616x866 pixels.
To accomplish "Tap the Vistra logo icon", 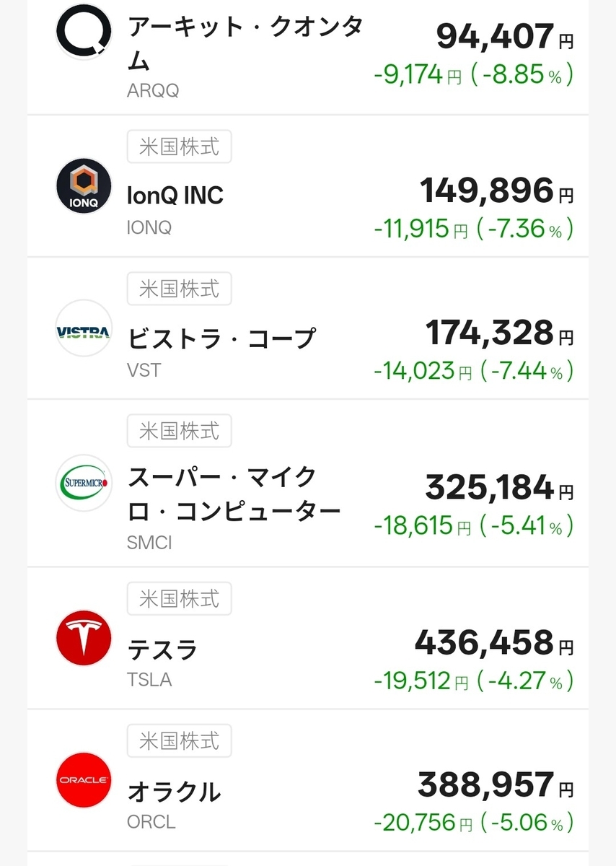I will [84, 328].
